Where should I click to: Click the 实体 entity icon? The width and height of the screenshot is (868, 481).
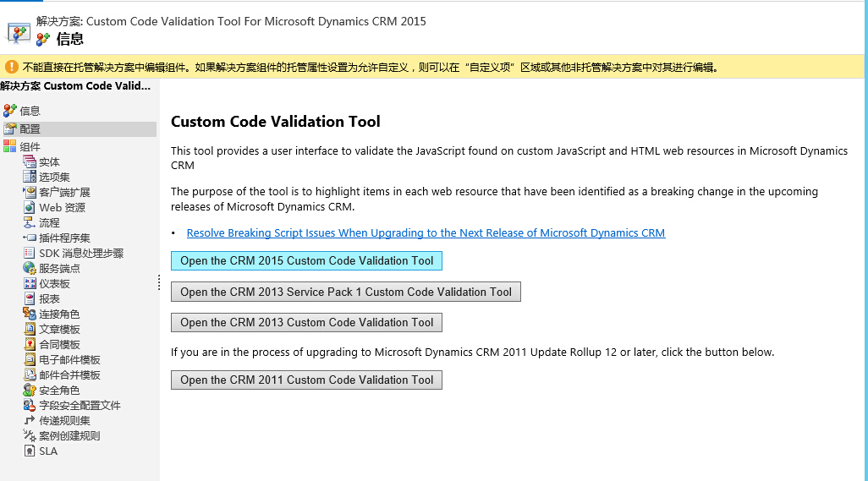click(x=30, y=161)
